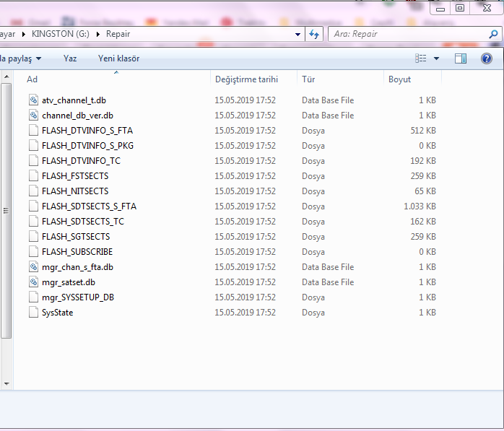Focus the Ara: Repair search field
The image size is (504, 431).
pos(408,34)
